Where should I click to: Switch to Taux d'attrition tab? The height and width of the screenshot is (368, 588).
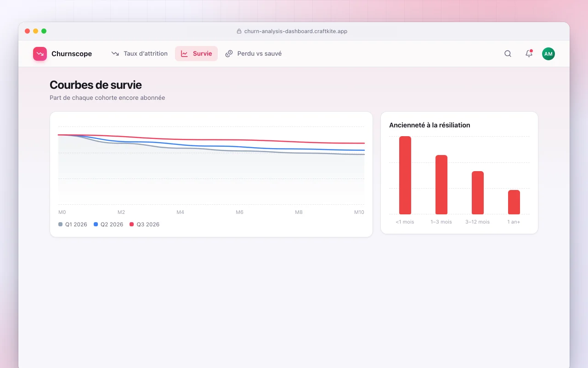(140, 54)
